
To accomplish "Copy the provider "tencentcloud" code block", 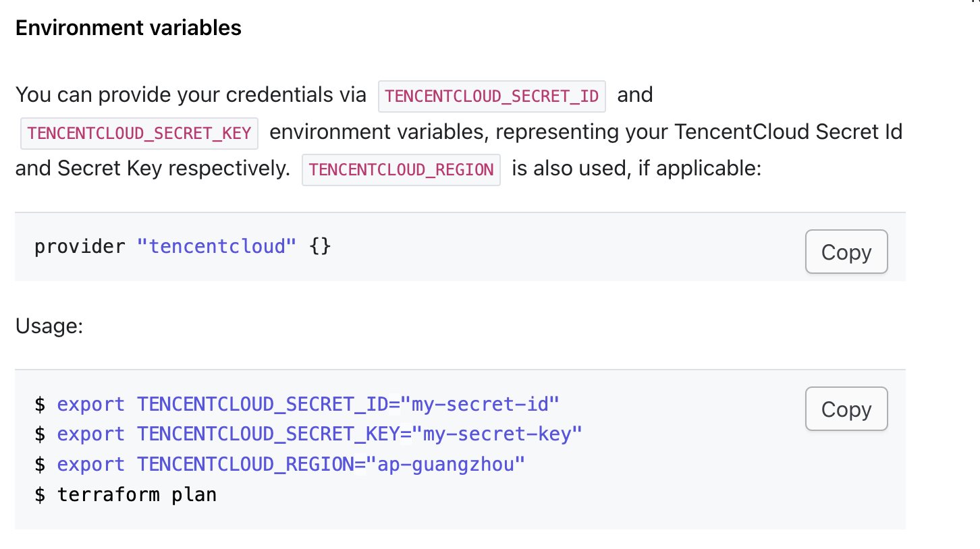I will pos(846,252).
